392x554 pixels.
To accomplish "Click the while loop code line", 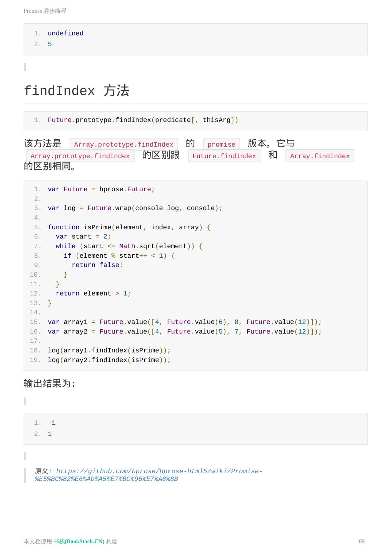I will (129, 246).
